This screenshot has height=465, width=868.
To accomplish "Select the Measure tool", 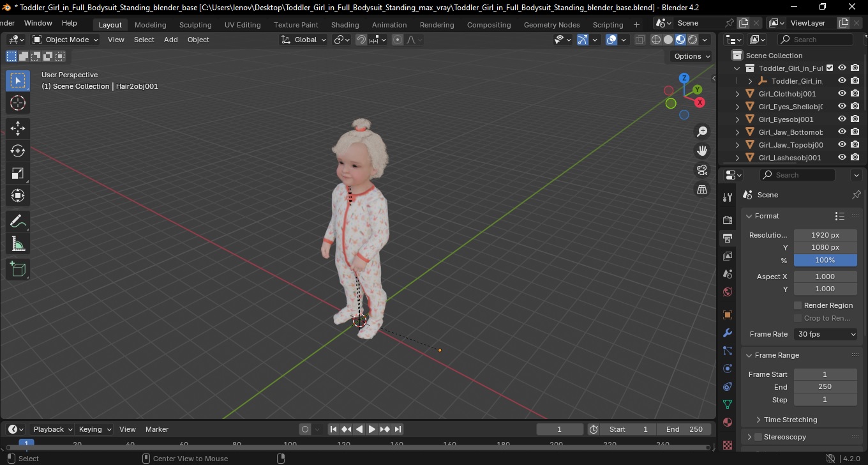I will click(x=18, y=243).
